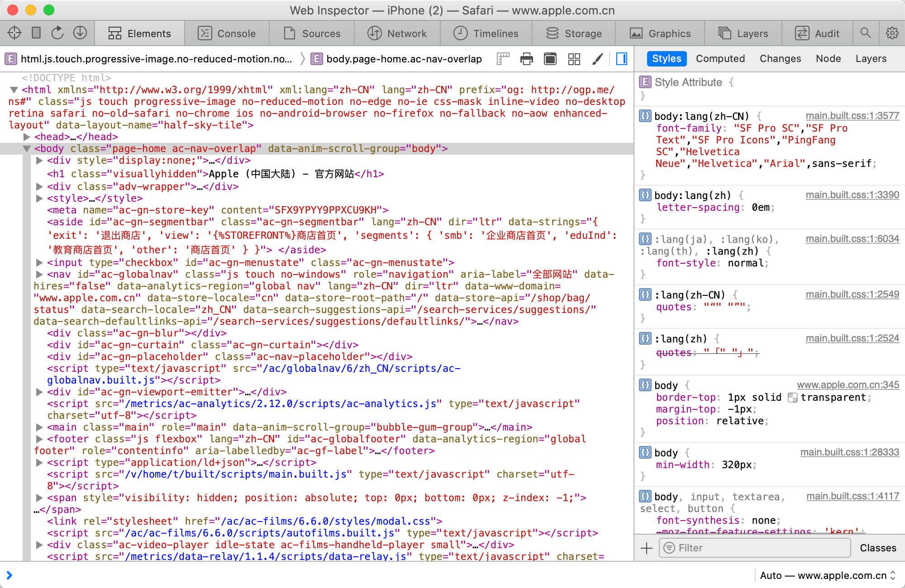Show the Node sidebar panel
Viewport: 905px width, 588px height.
[x=828, y=59]
